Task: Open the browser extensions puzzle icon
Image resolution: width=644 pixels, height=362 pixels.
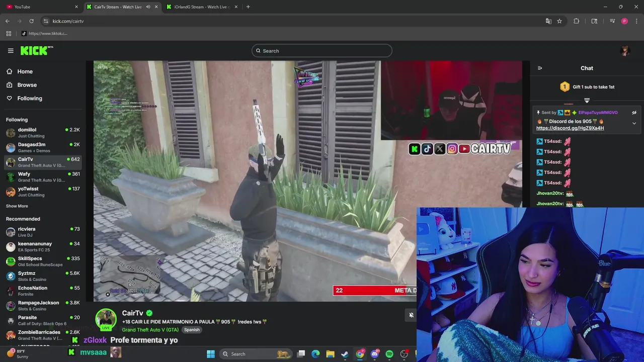Action: (577, 21)
